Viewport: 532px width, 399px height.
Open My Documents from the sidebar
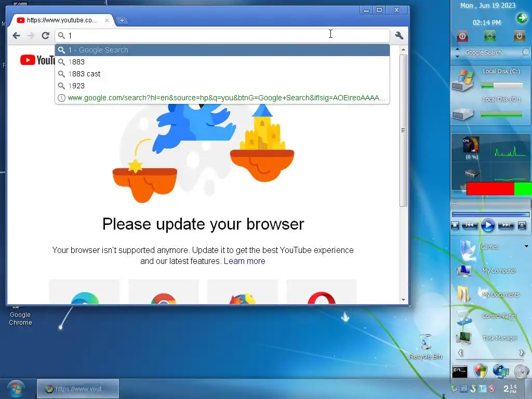[x=488, y=294]
